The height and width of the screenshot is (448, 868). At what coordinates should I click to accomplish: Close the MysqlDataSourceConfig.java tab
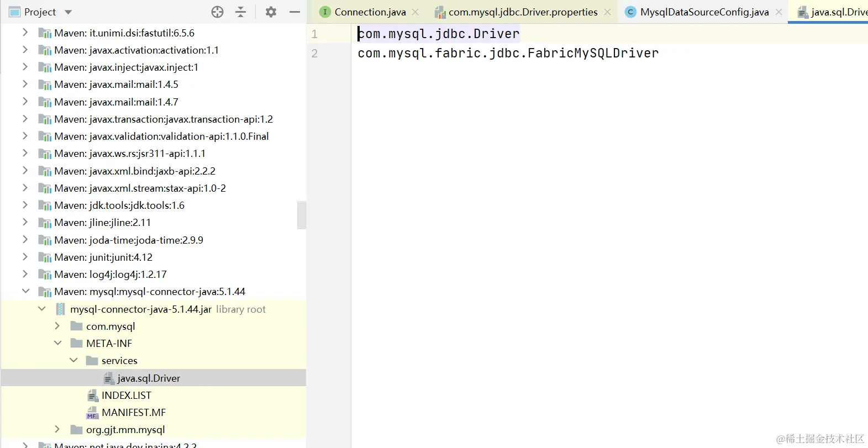(778, 12)
